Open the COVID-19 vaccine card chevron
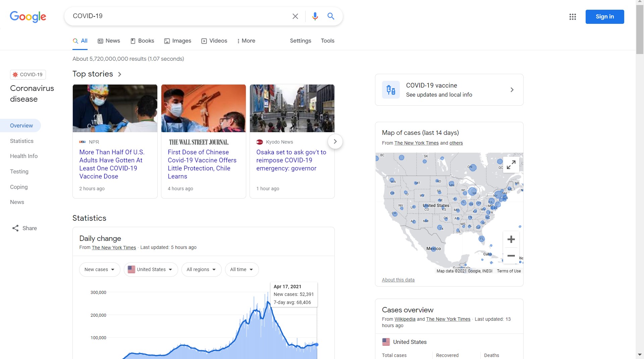The height and width of the screenshot is (359, 644). tap(512, 90)
